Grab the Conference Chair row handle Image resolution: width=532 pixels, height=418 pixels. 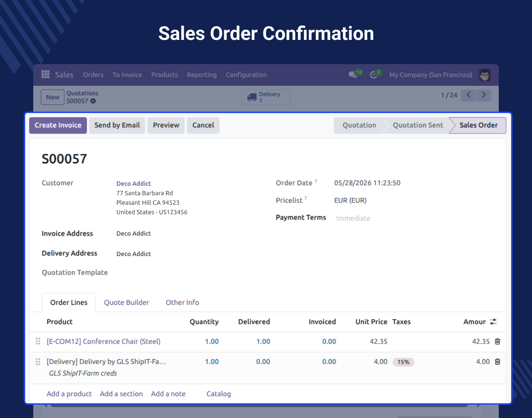pos(38,342)
